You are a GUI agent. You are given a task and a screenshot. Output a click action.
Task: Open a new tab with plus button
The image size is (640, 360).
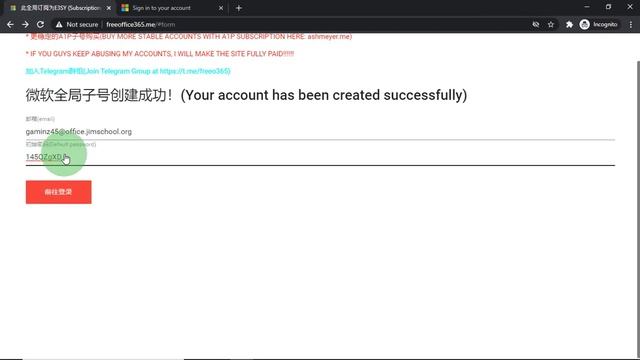point(239,8)
